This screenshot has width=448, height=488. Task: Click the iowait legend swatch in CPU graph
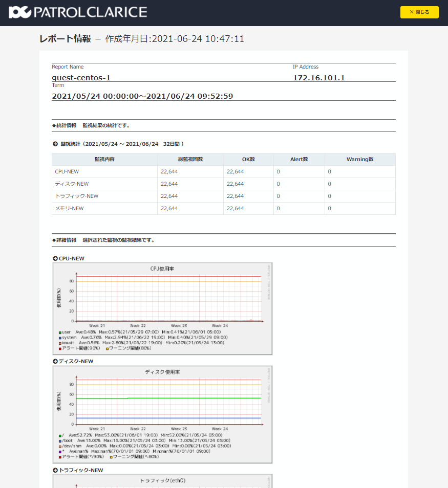[60, 343]
